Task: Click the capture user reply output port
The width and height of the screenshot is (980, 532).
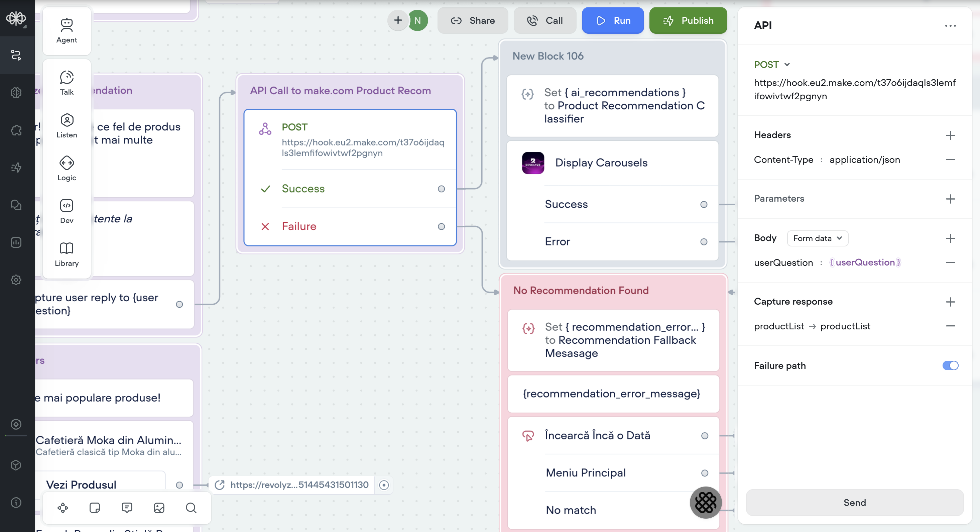Action: point(179,304)
